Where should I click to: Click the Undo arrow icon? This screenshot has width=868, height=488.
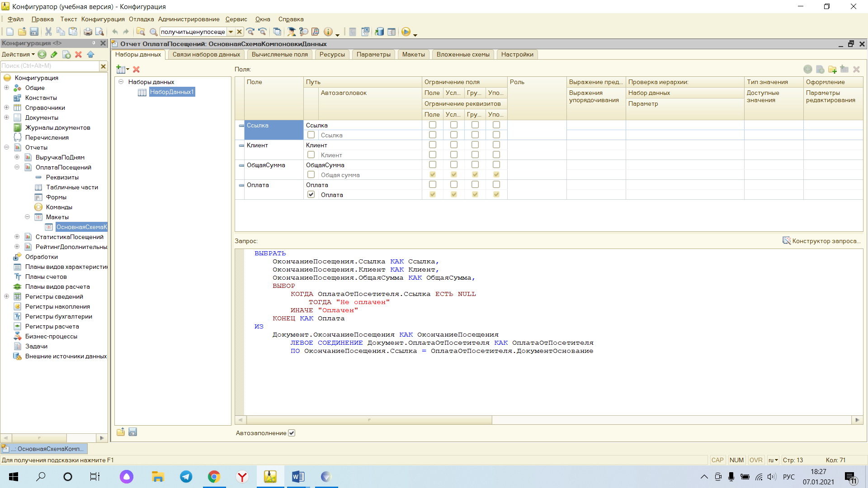[x=115, y=32]
